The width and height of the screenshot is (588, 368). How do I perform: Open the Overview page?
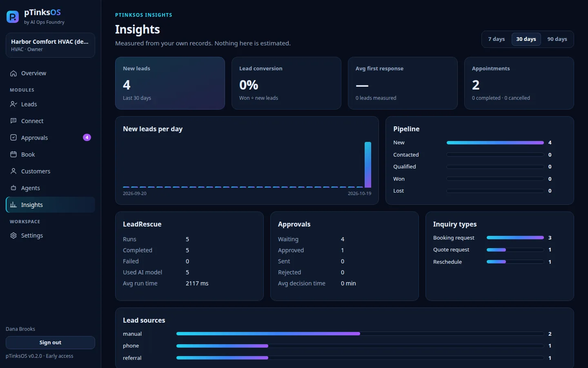click(x=50, y=73)
